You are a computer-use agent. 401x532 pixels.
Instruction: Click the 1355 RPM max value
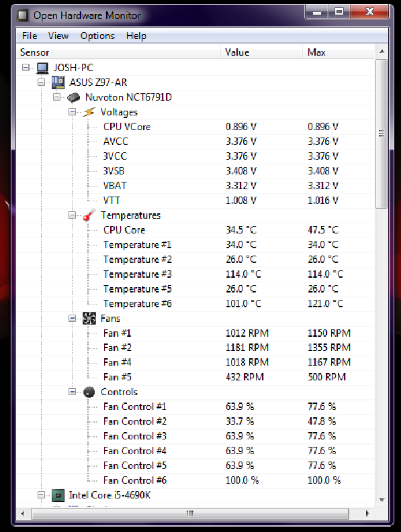(x=329, y=348)
